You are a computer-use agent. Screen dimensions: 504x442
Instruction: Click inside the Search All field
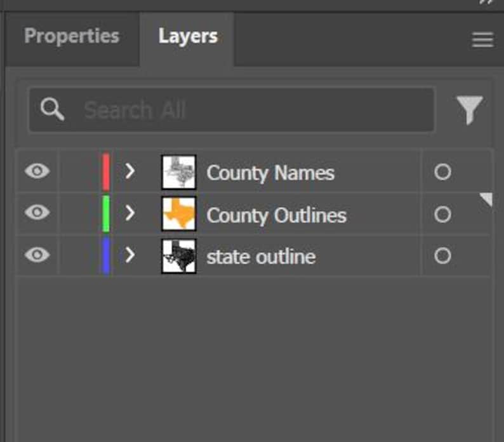pyautogui.click(x=232, y=110)
